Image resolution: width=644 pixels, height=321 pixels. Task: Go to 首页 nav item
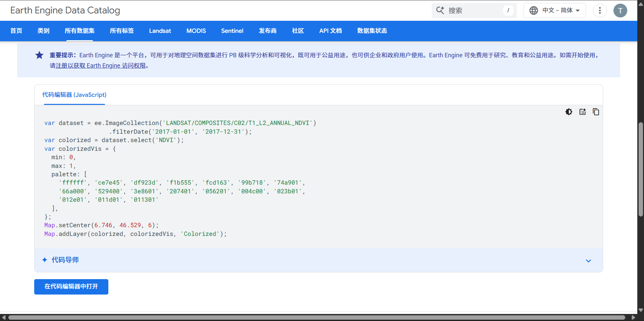tap(16, 31)
